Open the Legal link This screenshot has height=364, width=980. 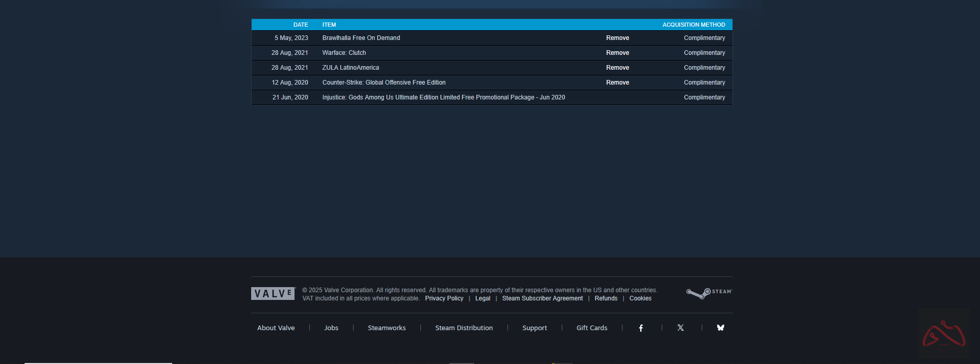click(x=482, y=298)
